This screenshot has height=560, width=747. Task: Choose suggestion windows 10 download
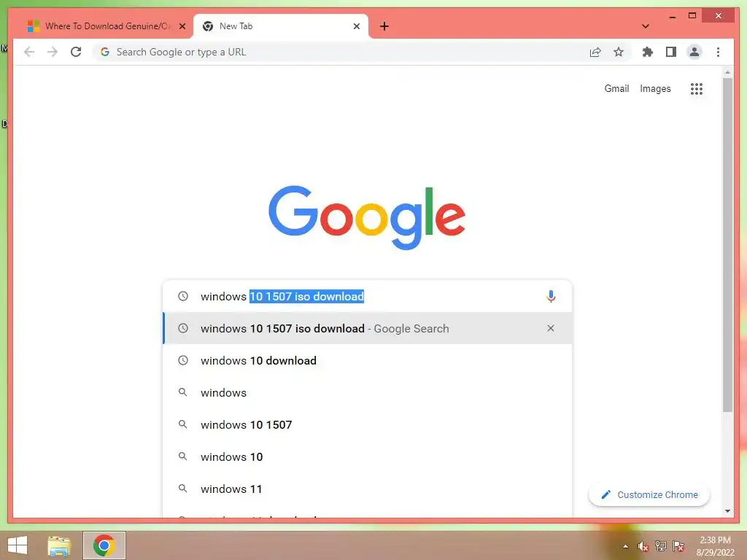coord(367,360)
